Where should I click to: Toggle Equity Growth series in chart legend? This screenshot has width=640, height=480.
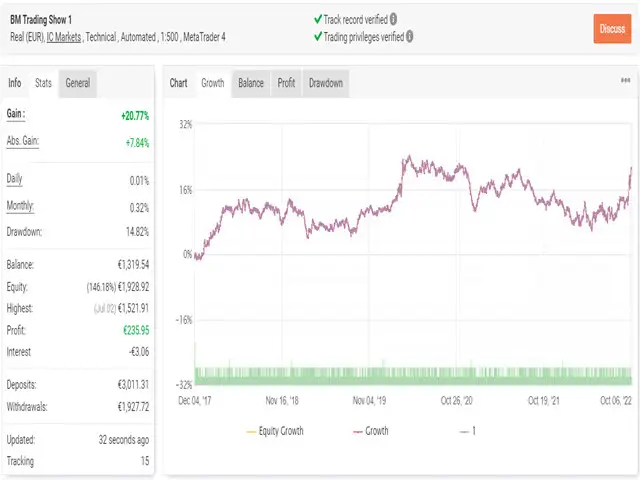pyautogui.click(x=274, y=431)
